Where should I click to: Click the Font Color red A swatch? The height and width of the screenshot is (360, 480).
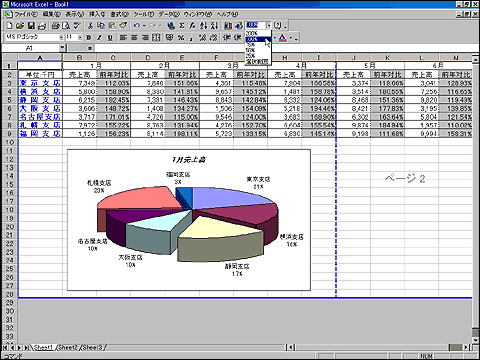(x=283, y=38)
